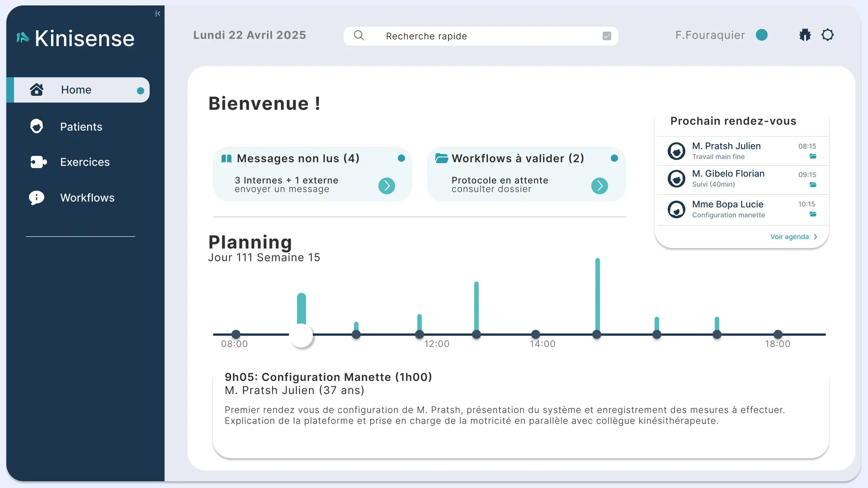This screenshot has height=488, width=868.
Task: Expand Messages non lus arrow button
Action: click(x=387, y=186)
